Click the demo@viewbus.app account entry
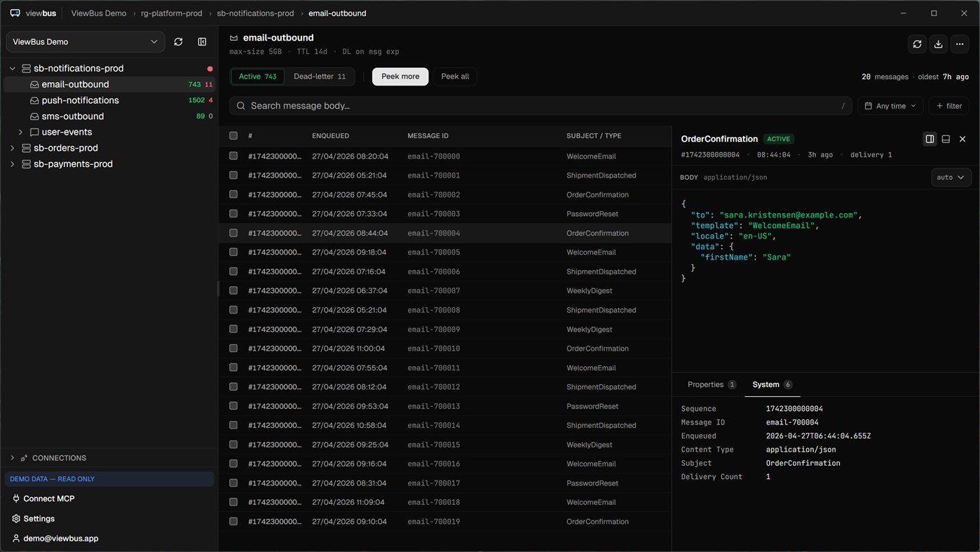The width and height of the screenshot is (980, 552). (61, 539)
